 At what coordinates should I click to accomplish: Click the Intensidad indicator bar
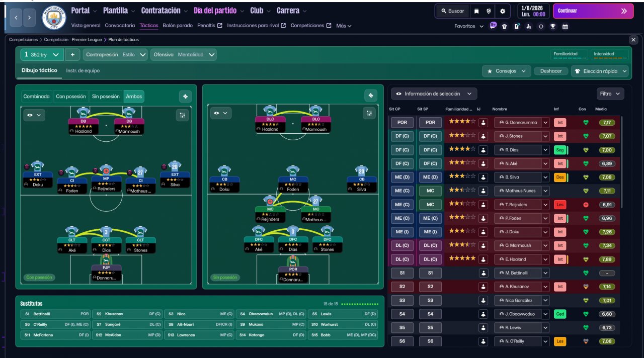pos(610,55)
